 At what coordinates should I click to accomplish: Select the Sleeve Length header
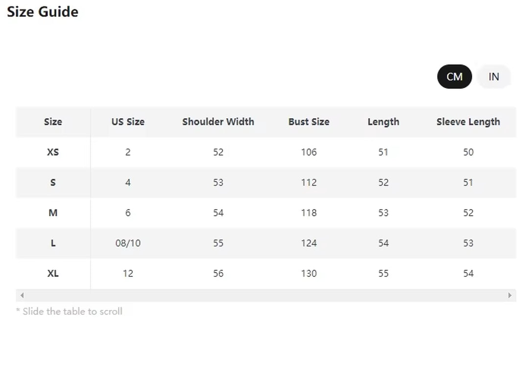point(468,122)
